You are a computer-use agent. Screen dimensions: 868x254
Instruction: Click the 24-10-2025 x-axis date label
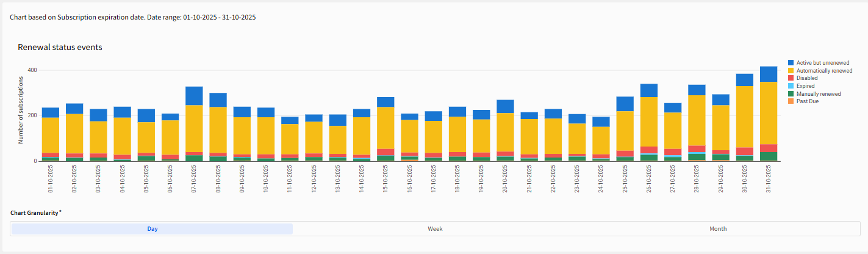pyautogui.click(x=601, y=181)
